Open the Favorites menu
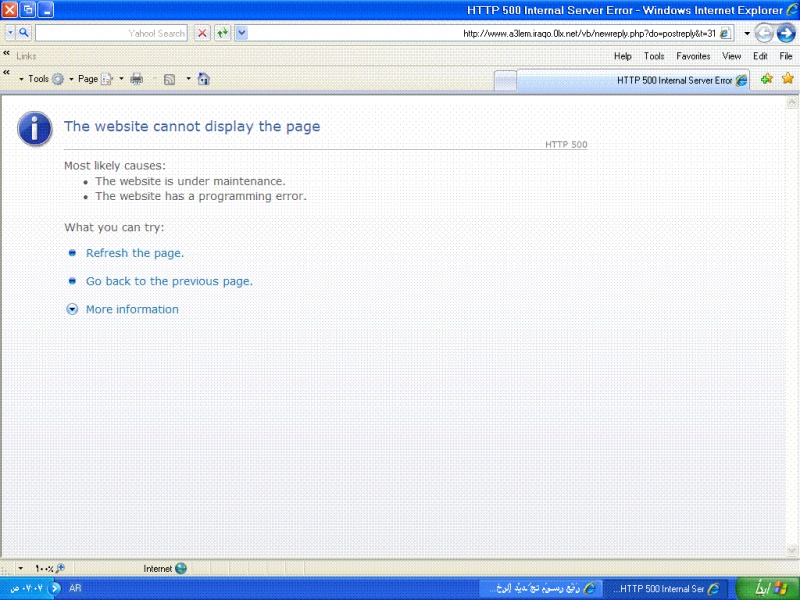 693,56
